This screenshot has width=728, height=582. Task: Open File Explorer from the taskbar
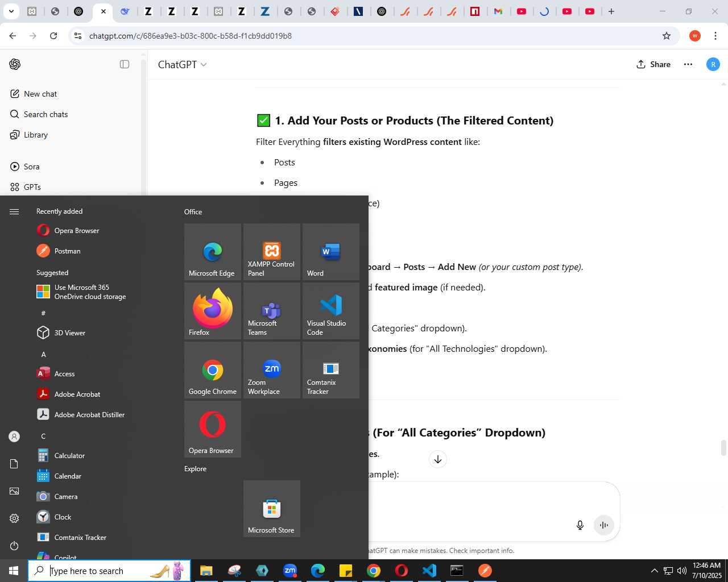206,571
